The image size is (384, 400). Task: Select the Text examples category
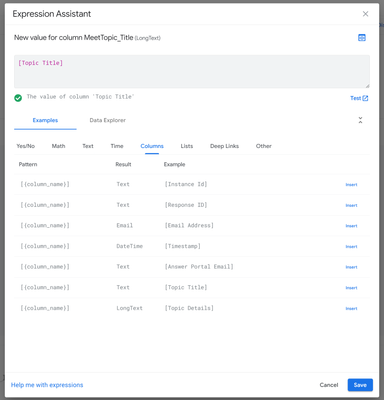pyautogui.click(x=88, y=146)
